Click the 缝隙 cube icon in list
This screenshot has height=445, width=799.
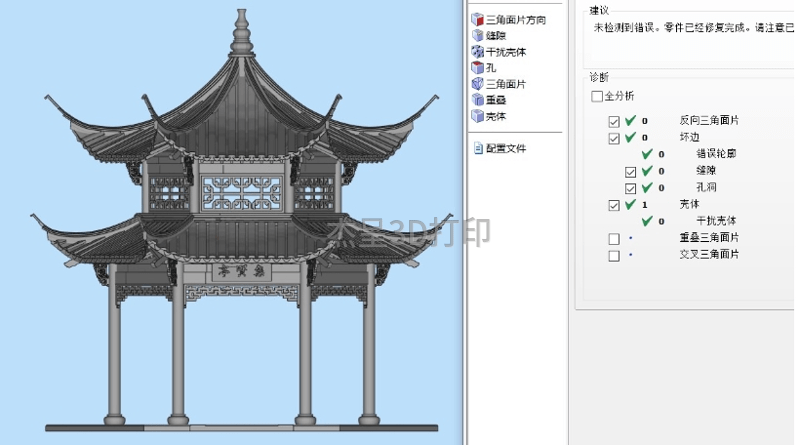click(x=477, y=36)
